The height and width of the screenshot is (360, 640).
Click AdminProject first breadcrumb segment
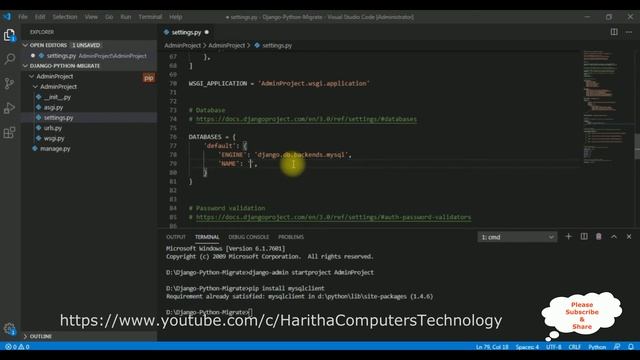pyautogui.click(x=182, y=46)
